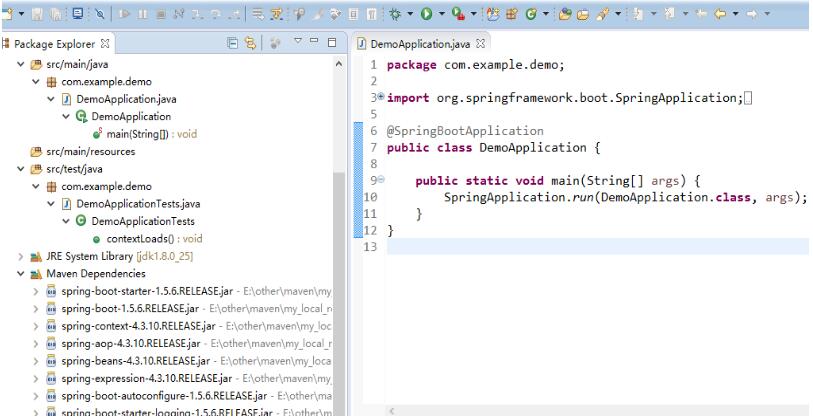Expand the spring-boot-starter-1.5.6.RELEASE.jar entry
Viewport: 813px width, 419px height.
pos(36,291)
